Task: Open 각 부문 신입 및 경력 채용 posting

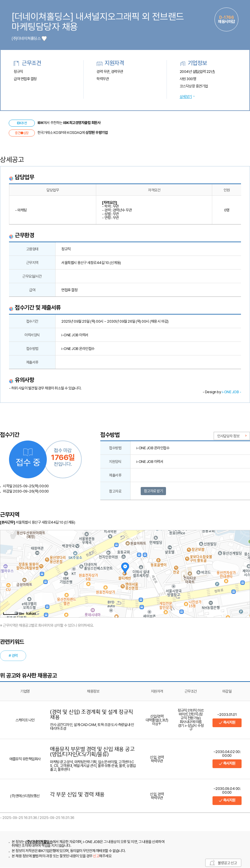Action: [x=77, y=794]
